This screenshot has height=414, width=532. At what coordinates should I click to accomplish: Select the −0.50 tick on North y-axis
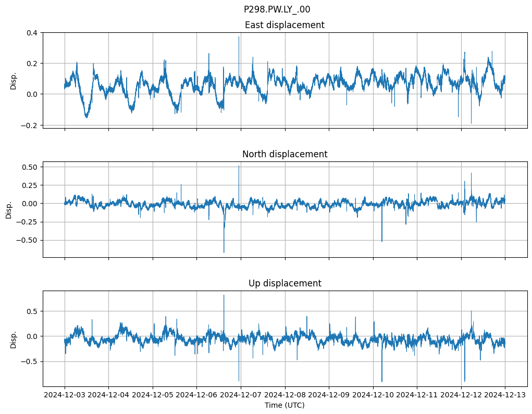pyautogui.click(x=27, y=241)
